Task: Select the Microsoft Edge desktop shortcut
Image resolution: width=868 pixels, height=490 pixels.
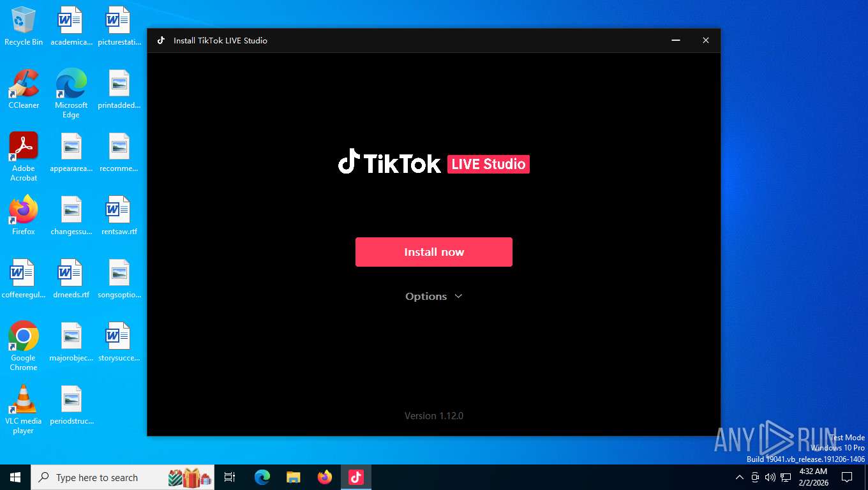Action: (71, 94)
